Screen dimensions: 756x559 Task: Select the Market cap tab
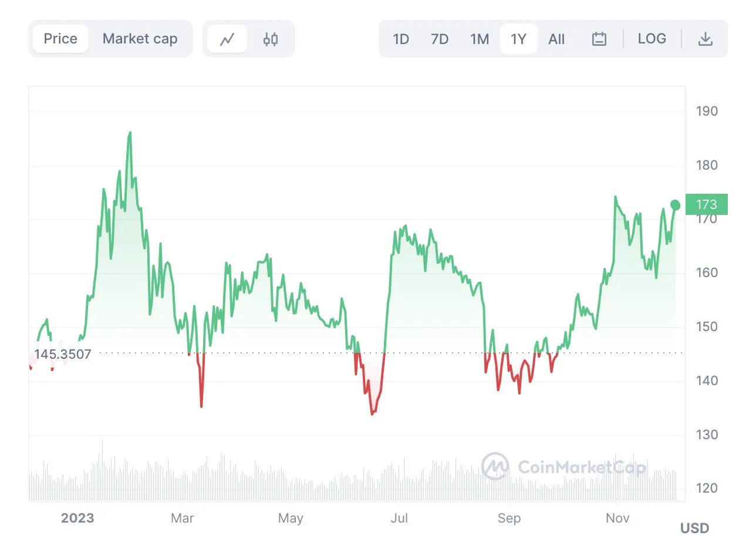pyautogui.click(x=140, y=39)
